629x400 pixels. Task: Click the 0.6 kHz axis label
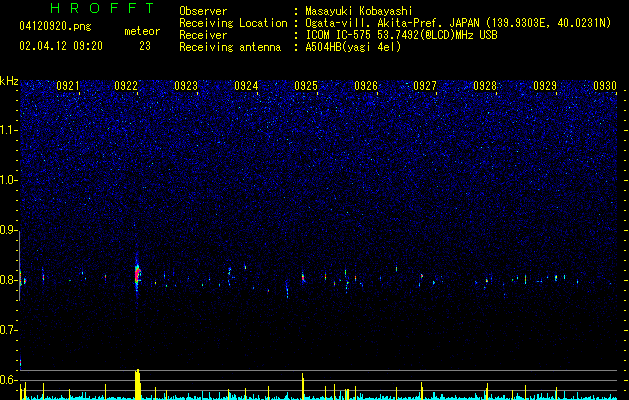click(x=9, y=380)
